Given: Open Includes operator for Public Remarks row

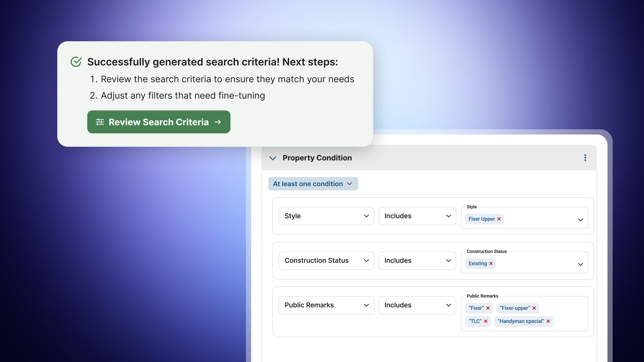Looking at the screenshot, I should (x=417, y=305).
